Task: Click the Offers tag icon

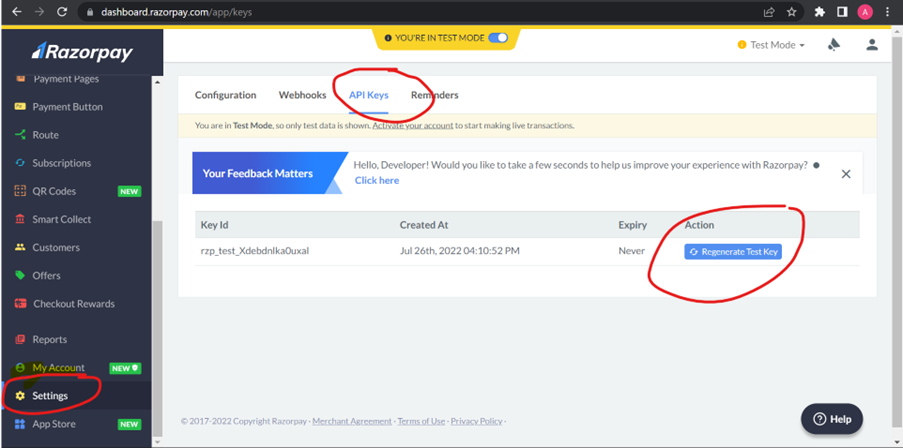Action: (x=20, y=275)
